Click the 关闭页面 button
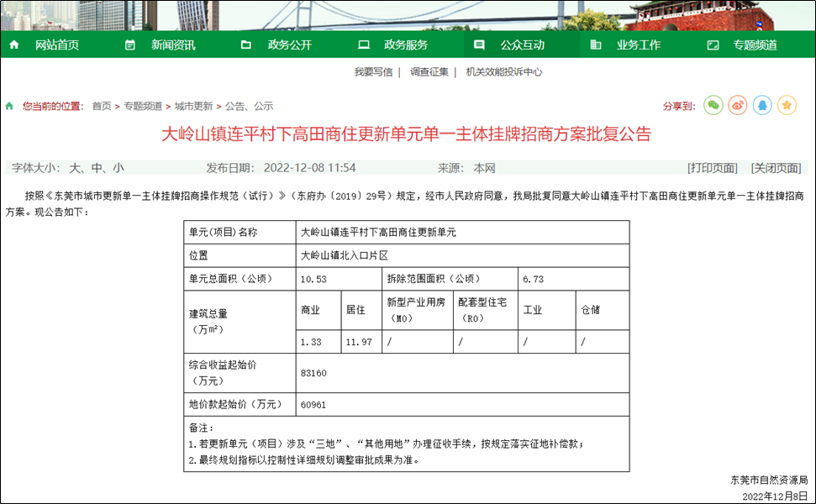 pos(776,168)
